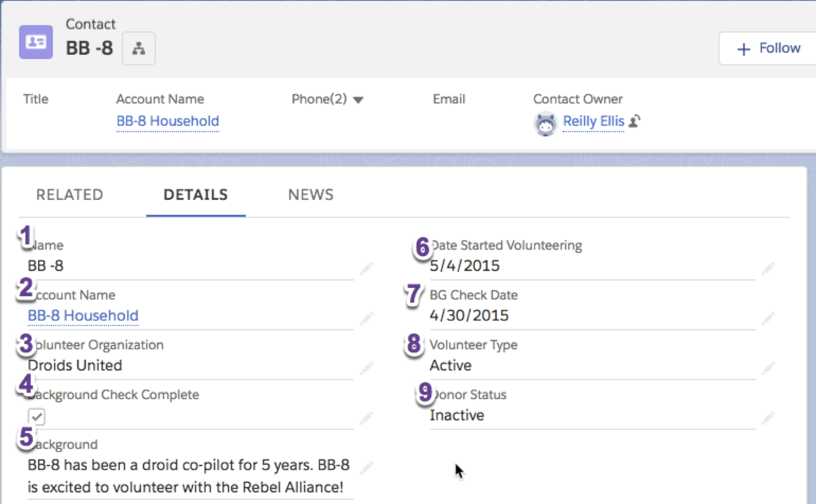This screenshot has width=816, height=504.
Task: Open the News tab
Action: pyautogui.click(x=311, y=195)
